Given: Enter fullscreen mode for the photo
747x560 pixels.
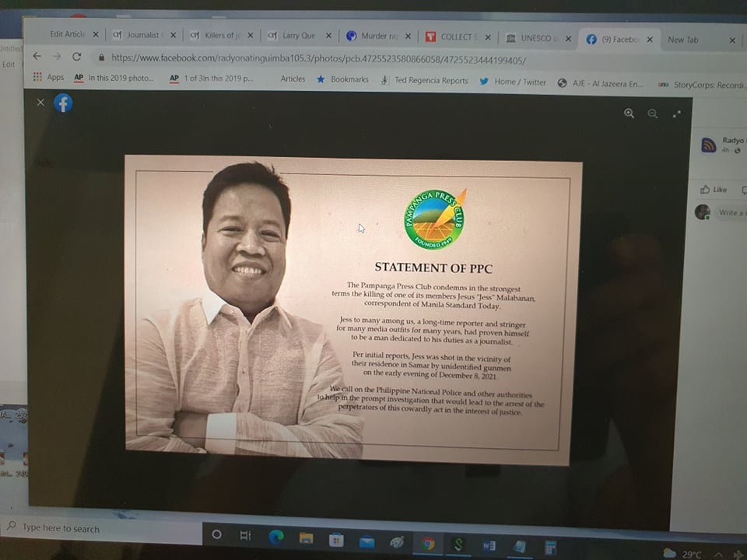Looking at the screenshot, I should [676, 114].
